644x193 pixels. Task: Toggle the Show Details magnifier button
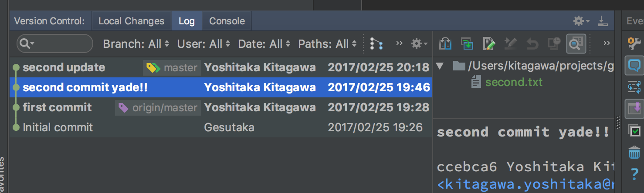pyautogui.click(x=576, y=43)
